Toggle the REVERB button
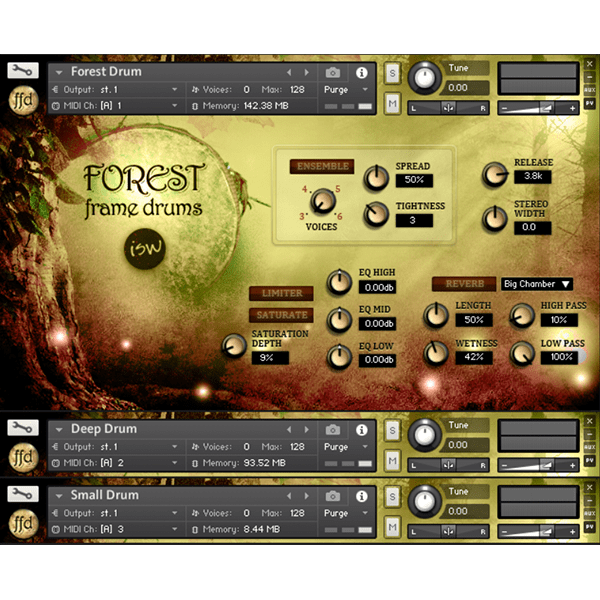The image size is (600, 600). (464, 284)
